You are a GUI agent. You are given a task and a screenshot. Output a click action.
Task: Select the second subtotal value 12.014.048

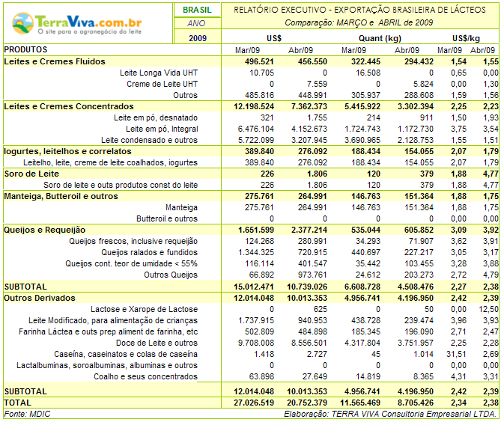coord(254,391)
